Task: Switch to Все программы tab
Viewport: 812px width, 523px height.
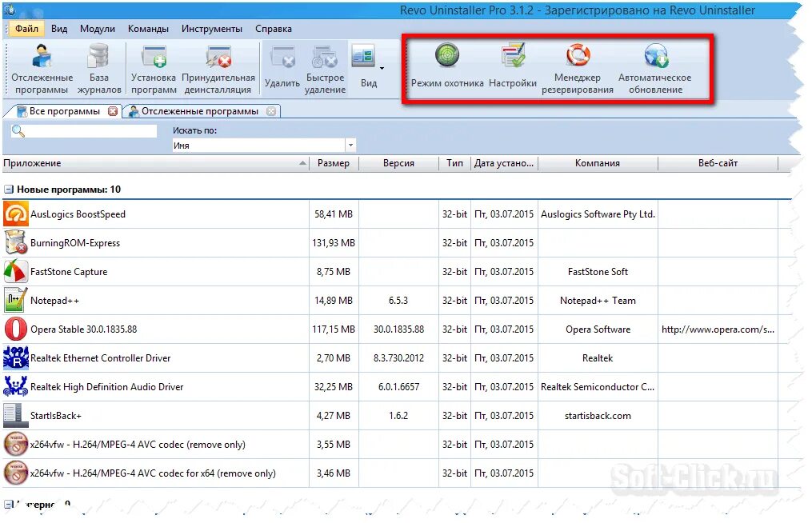Action: (64, 111)
